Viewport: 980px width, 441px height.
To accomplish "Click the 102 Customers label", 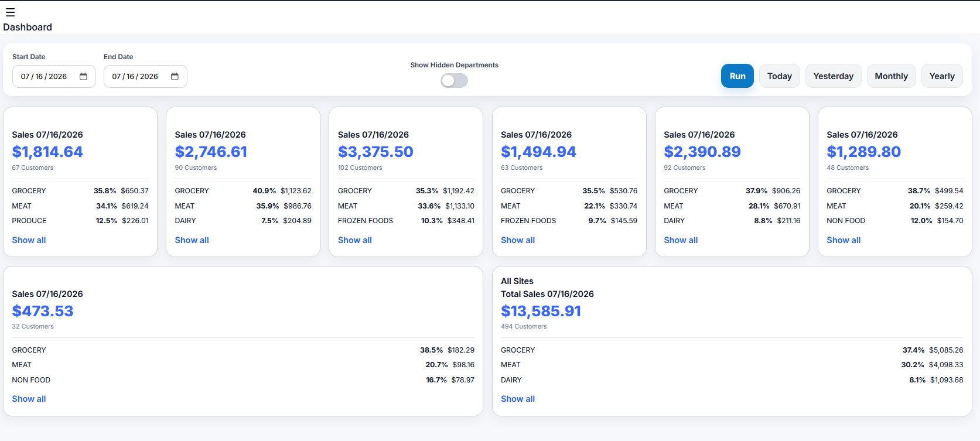I will coord(360,167).
